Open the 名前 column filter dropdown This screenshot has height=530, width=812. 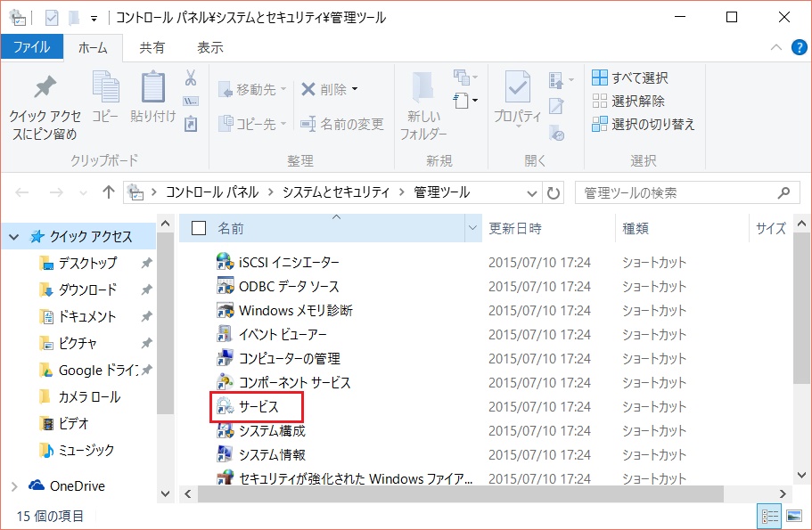coord(472,228)
